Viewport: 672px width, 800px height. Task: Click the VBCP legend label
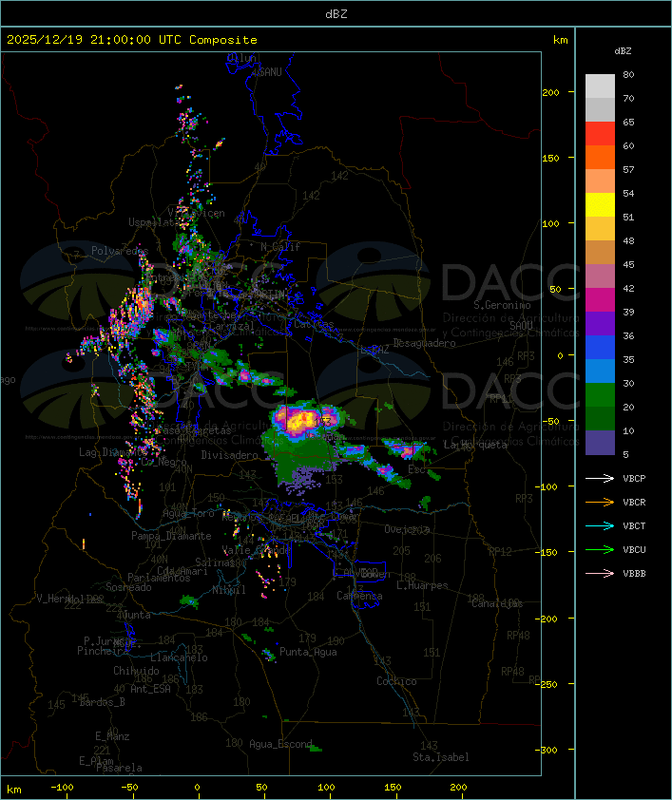coord(634,478)
